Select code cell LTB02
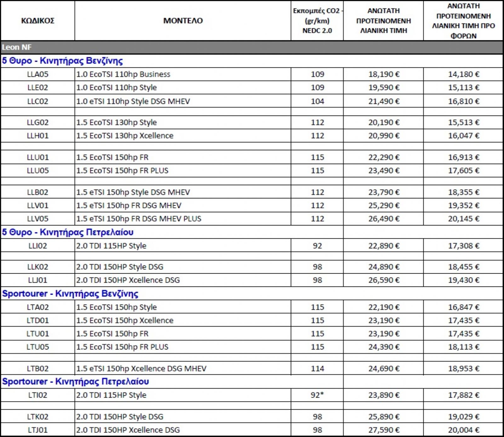This screenshot has height=437, width=504. 37,369
